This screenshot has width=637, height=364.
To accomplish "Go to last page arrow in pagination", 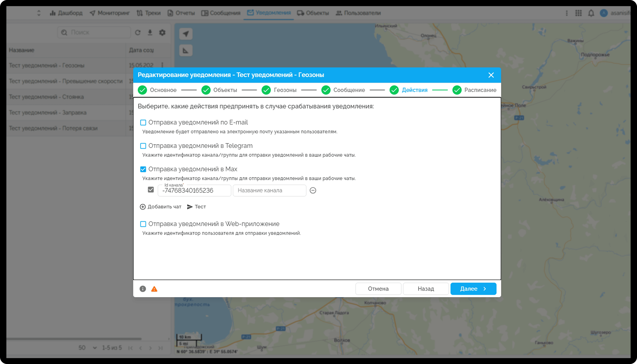I will [x=160, y=348].
